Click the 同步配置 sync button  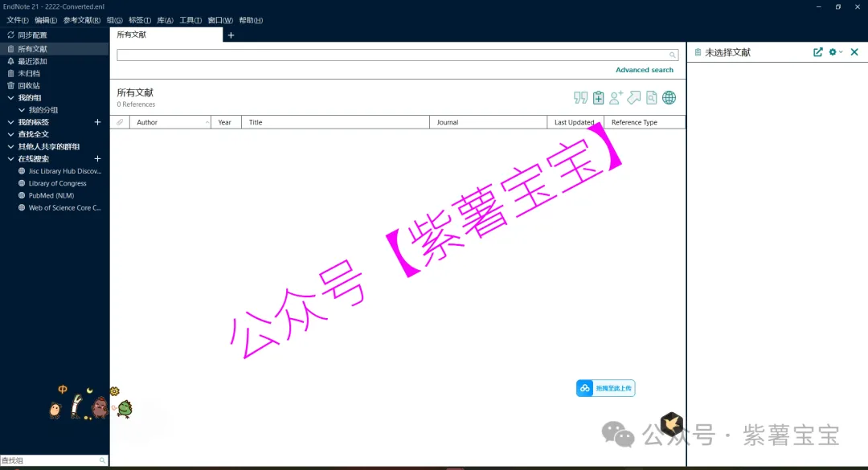point(32,35)
